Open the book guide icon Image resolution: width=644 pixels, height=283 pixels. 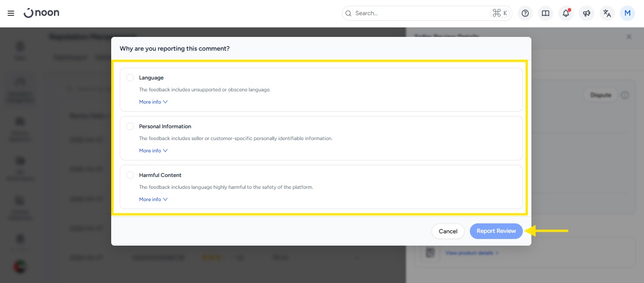[x=546, y=13]
